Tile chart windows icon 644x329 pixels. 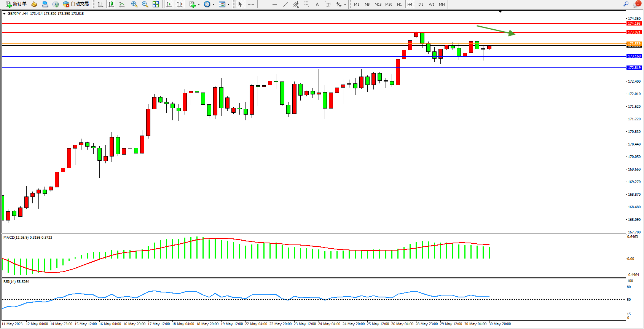156,4
